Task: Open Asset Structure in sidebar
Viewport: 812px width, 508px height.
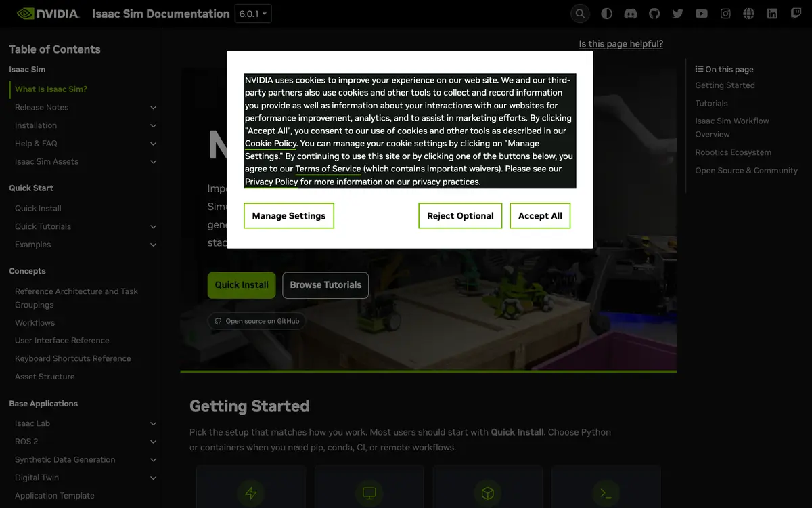Action: coord(45,376)
